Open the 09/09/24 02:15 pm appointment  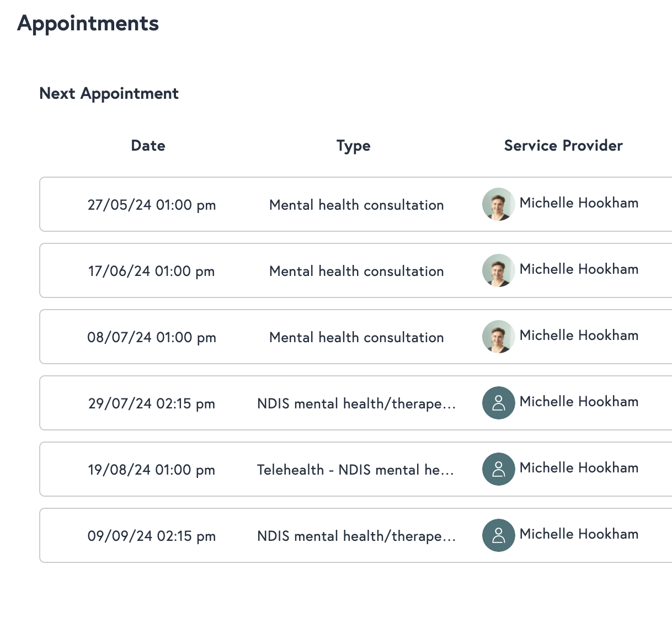click(152, 536)
